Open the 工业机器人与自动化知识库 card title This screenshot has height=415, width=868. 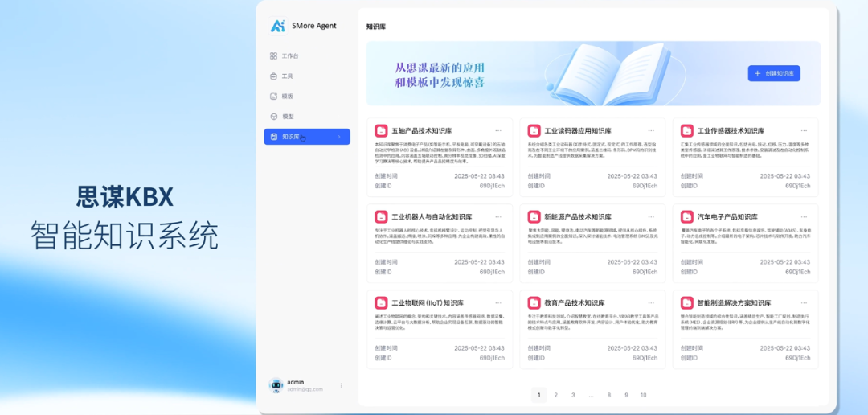pyautogui.click(x=432, y=217)
